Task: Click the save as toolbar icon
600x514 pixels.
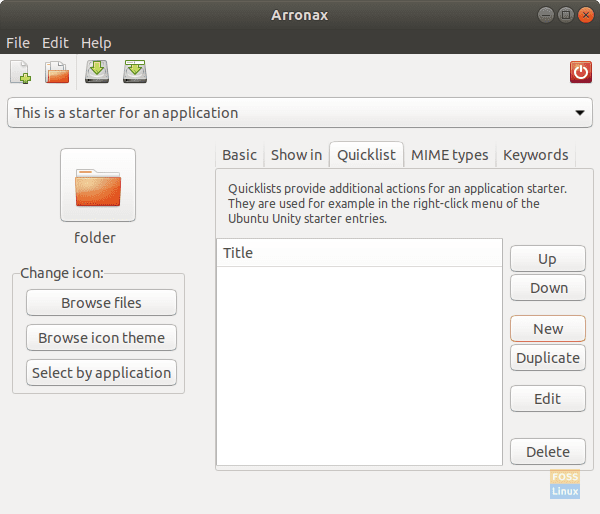Action: (x=135, y=72)
